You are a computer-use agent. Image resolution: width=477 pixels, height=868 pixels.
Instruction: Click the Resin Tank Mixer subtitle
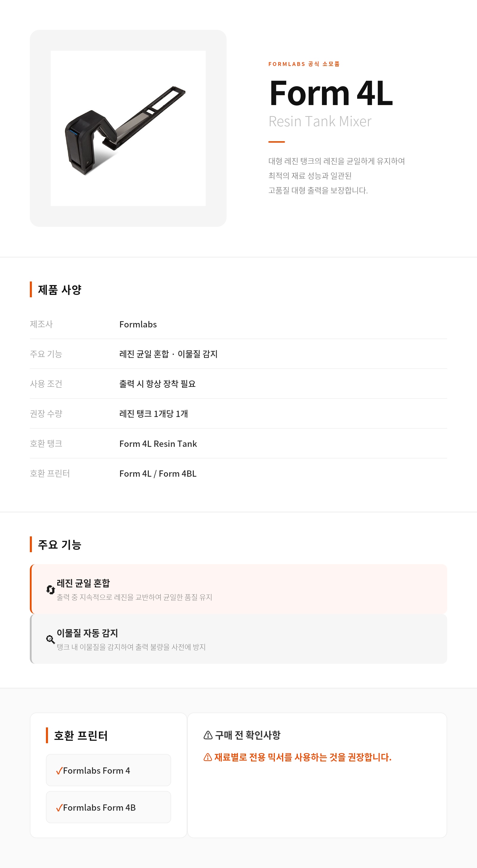tap(320, 121)
